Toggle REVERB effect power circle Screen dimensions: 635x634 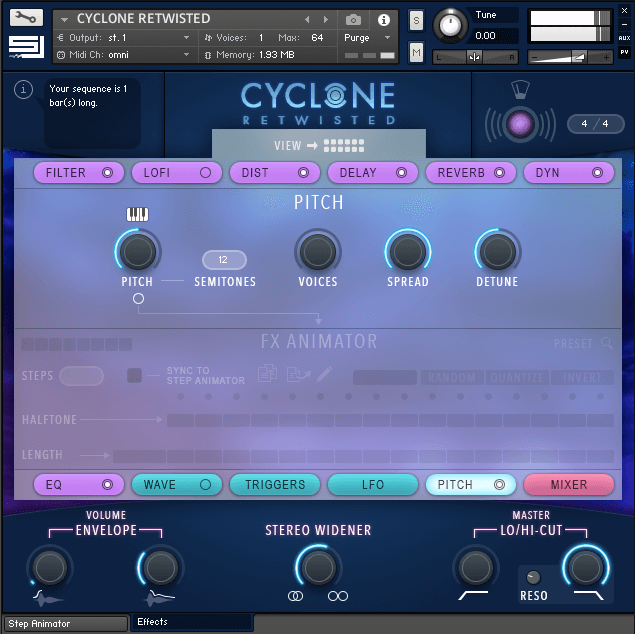pyautogui.click(x=499, y=173)
